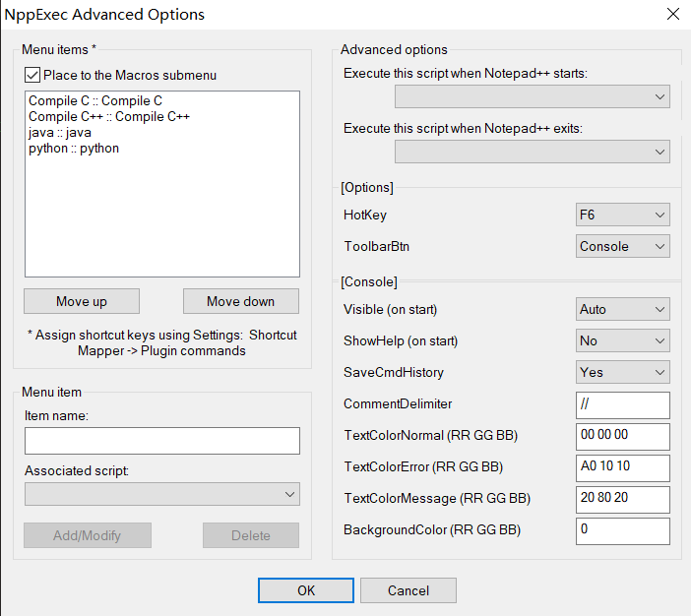This screenshot has height=616, width=691.
Task: Click the BackgroundColor value field
Action: point(622,530)
